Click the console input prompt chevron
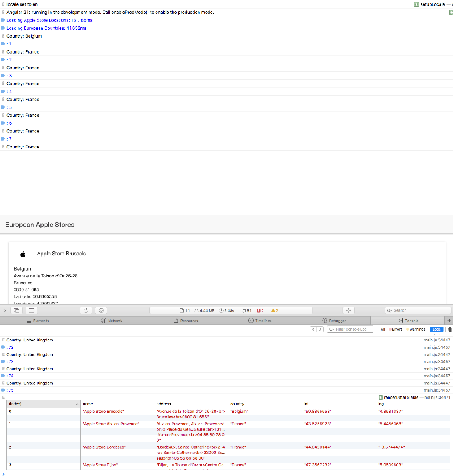The width and height of the screenshot is (453, 476). [3, 473]
